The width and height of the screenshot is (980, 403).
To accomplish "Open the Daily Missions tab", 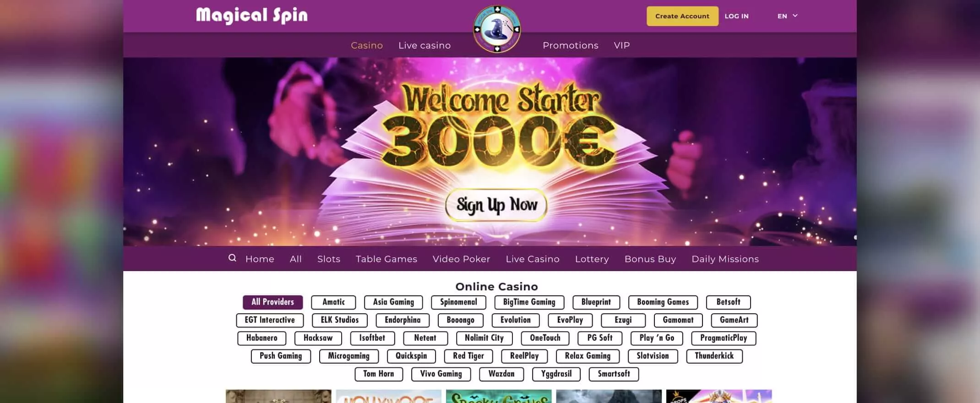I will [725, 259].
